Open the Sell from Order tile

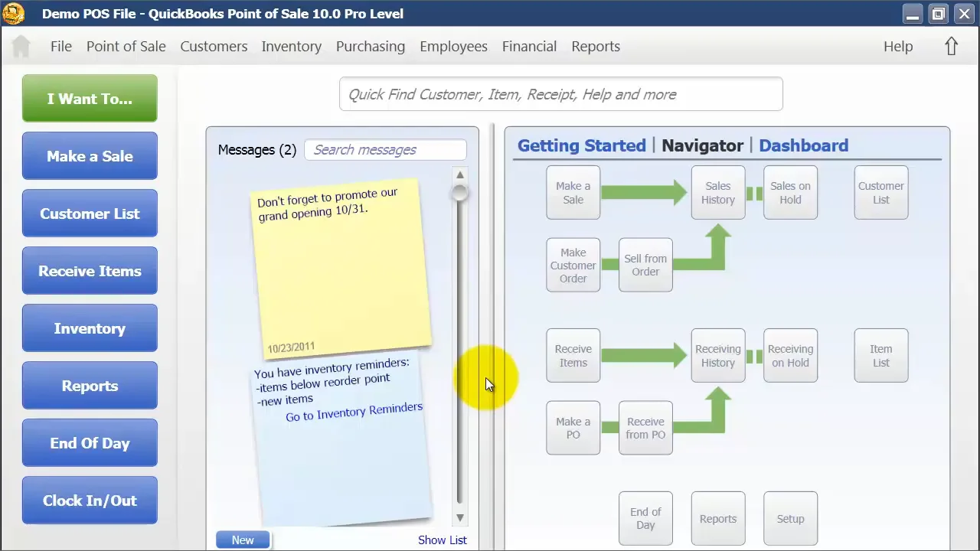click(645, 265)
